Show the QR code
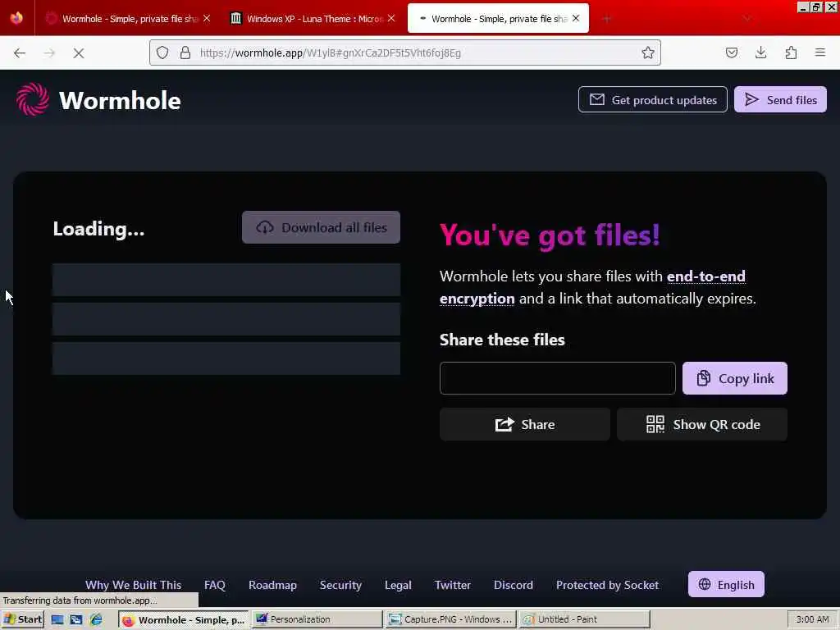 [702, 424]
